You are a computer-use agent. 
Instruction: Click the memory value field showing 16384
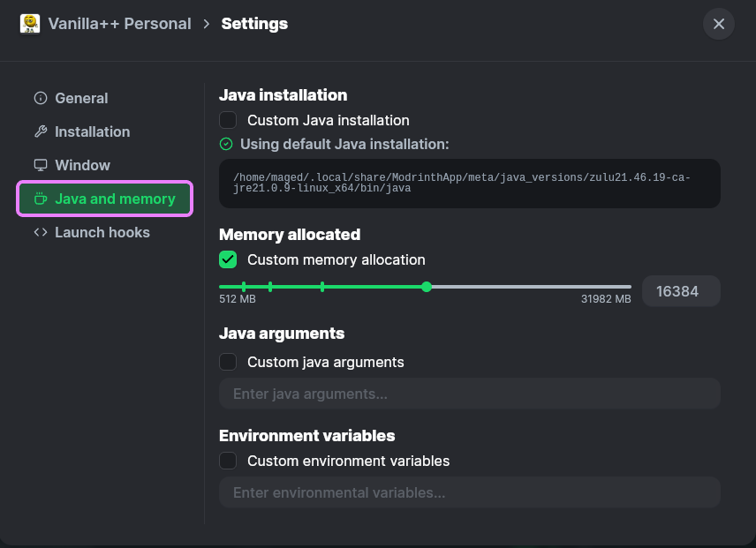[681, 291]
